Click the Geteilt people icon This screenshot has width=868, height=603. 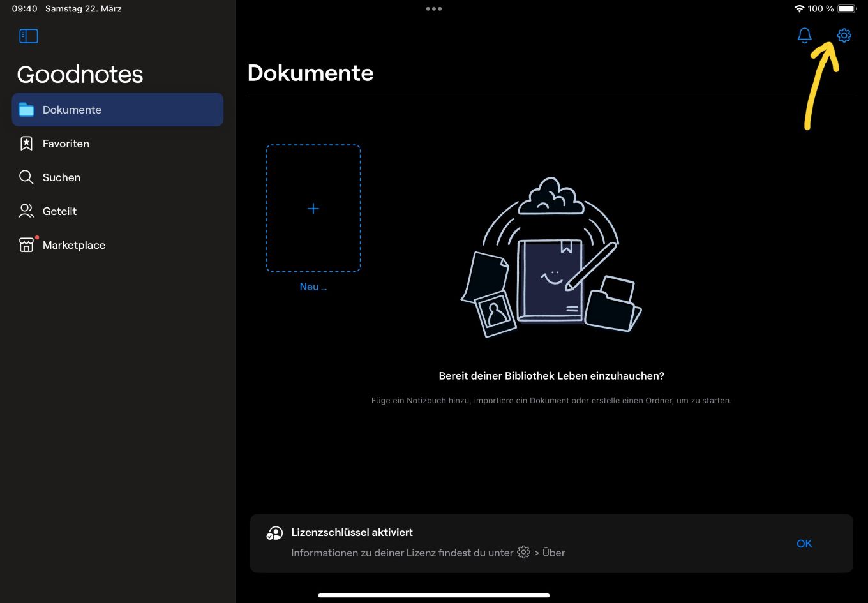click(26, 211)
